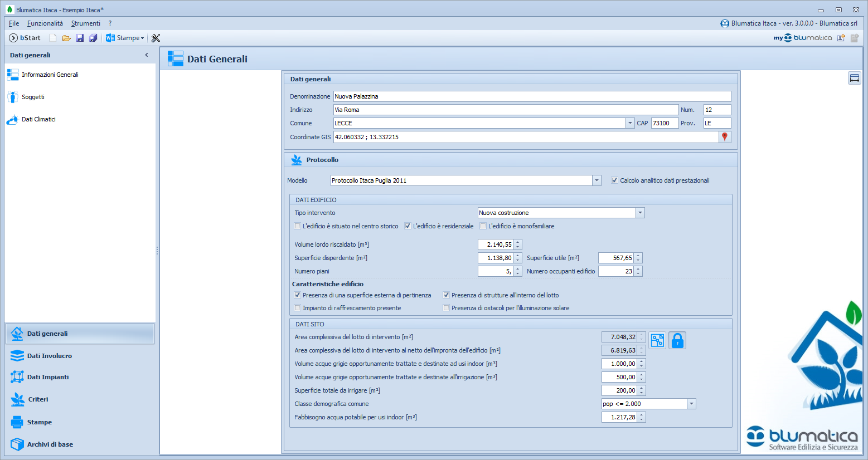The image size is (868, 460).
Task: Click the new document icon in toolbar
Action: point(53,38)
